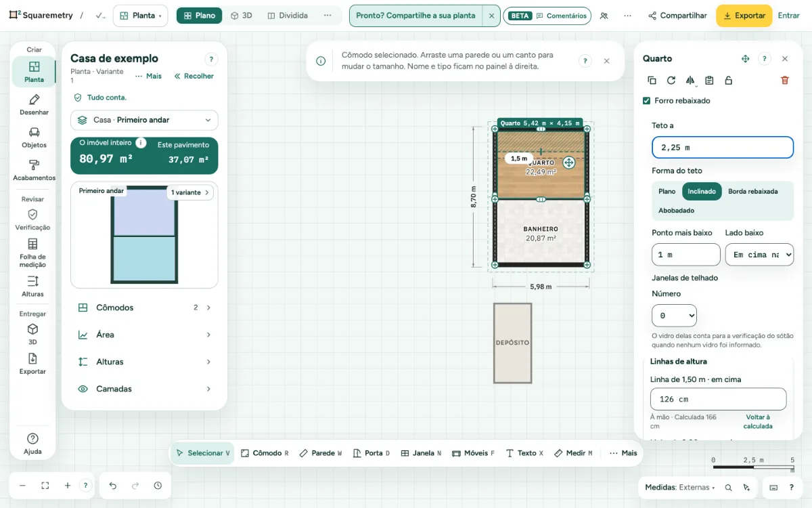This screenshot has height=508, width=812.
Task: Open the roof windows Número dropdown
Action: point(674,316)
